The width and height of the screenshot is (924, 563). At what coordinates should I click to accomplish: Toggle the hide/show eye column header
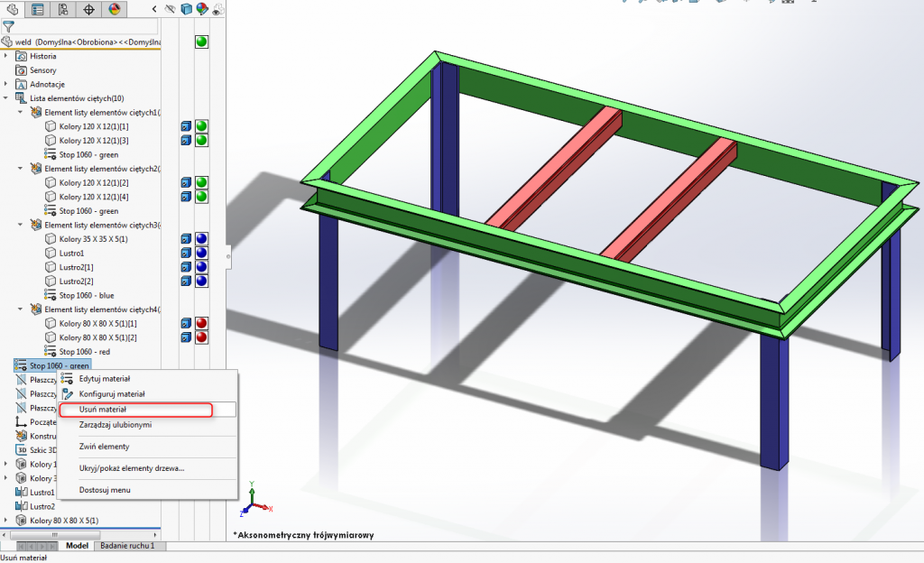coord(171,10)
